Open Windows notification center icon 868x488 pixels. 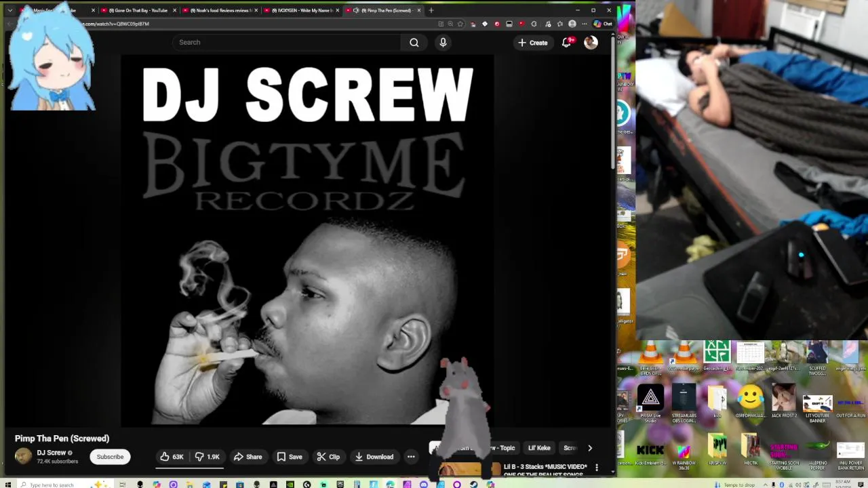(860, 485)
